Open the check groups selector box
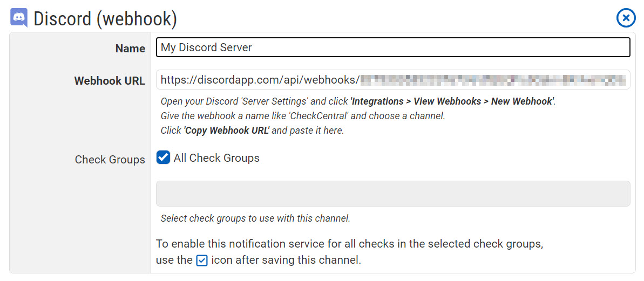 392,194
